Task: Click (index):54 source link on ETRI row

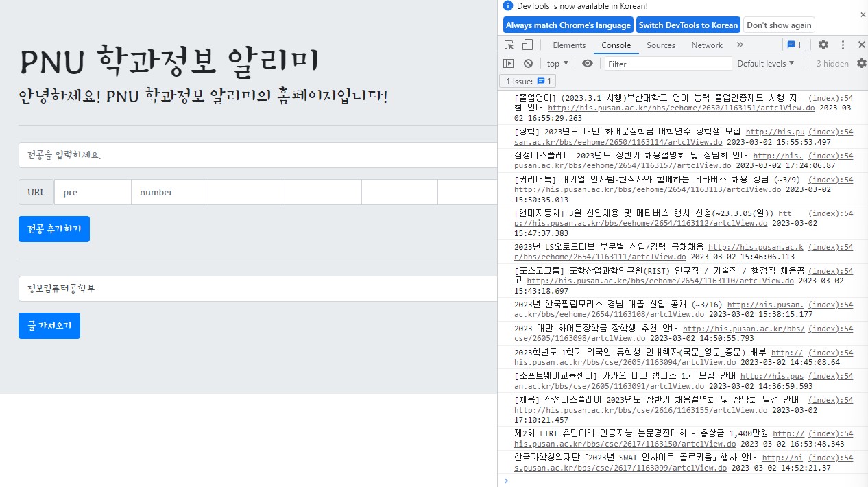Action: pyautogui.click(x=831, y=433)
